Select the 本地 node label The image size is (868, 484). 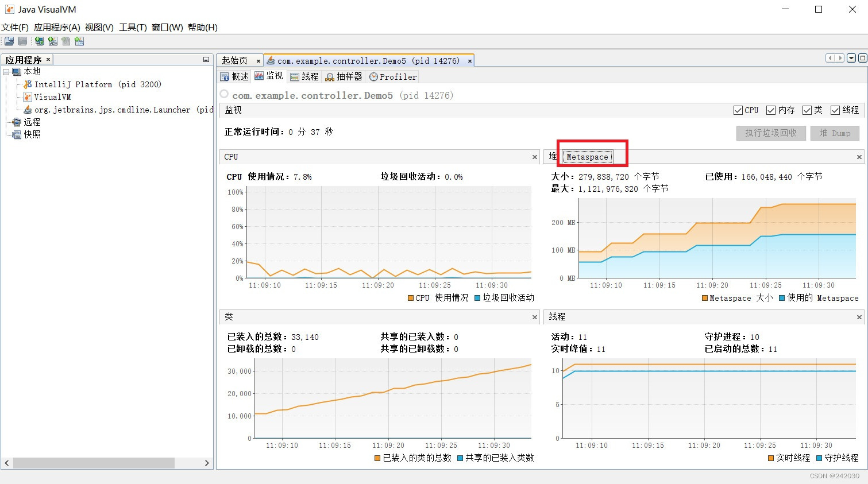(x=32, y=72)
